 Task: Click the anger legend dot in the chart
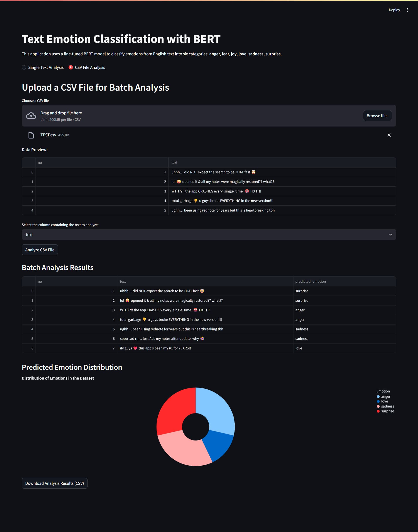(x=378, y=396)
